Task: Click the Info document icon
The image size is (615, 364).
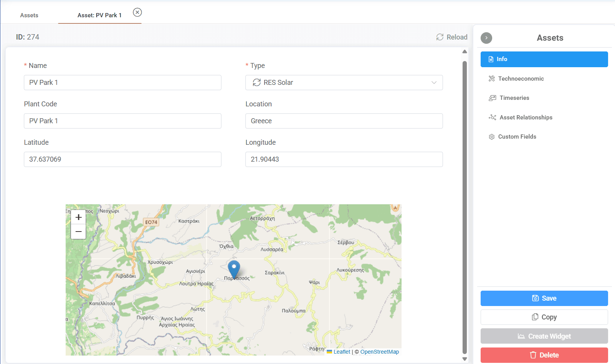Action: (491, 59)
